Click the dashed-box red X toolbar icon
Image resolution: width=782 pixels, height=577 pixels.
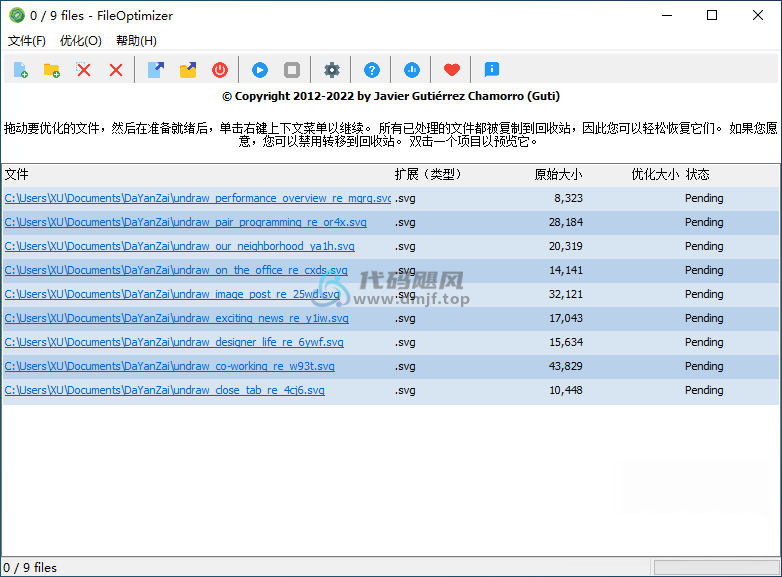click(84, 70)
